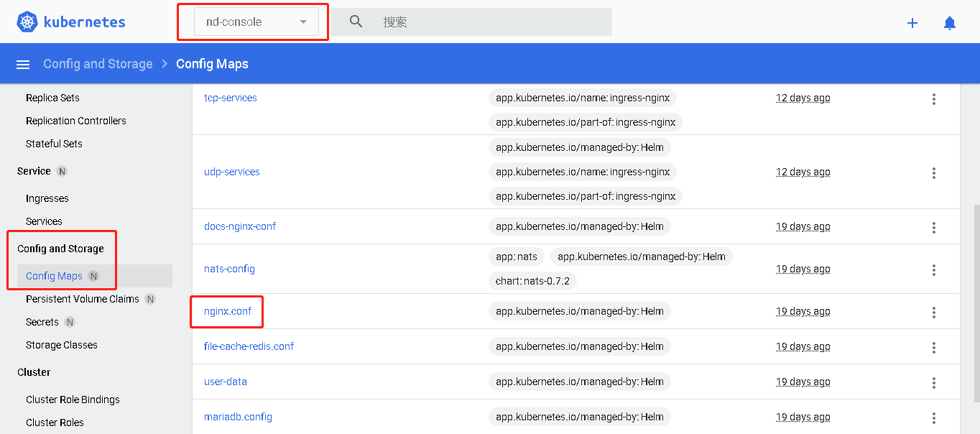
Task: Open the udp-services config map
Action: click(232, 172)
